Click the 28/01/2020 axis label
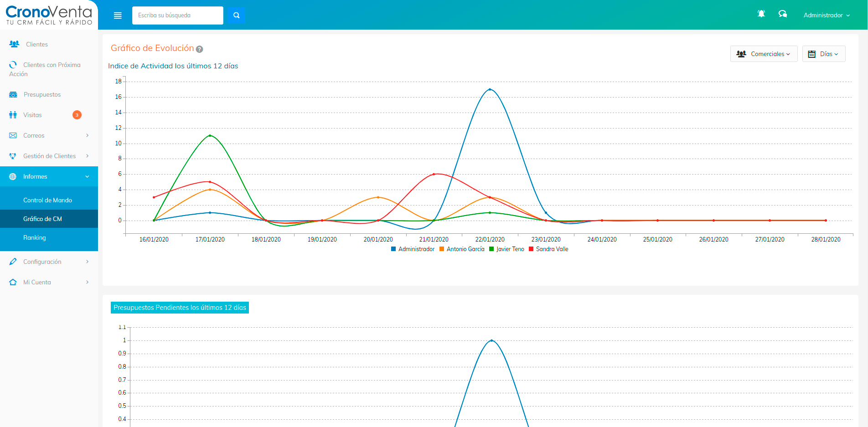This screenshot has width=868, height=427. pos(826,239)
